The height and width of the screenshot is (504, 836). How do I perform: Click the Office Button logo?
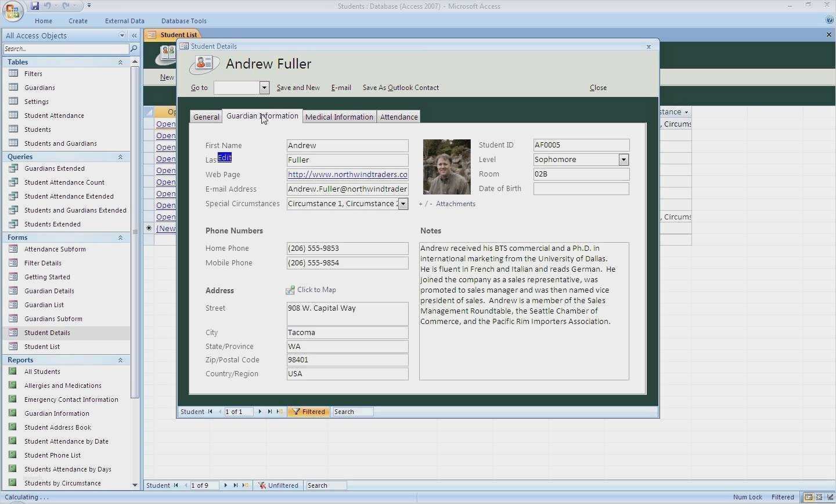(x=12, y=11)
